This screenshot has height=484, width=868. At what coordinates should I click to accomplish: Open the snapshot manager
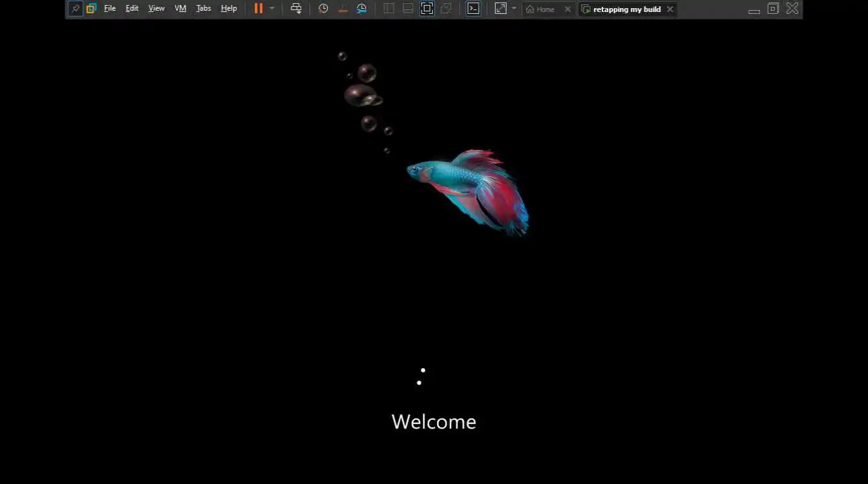pos(361,9)
